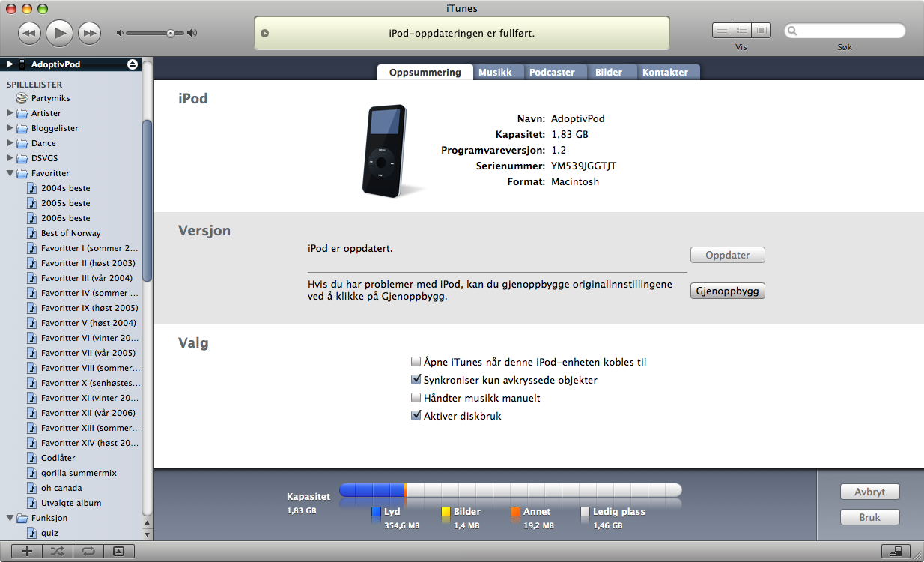The height and width of the screenshot is (562, 924).
Task: Open the Utvalgte album playlist
Action: point(71,503)
